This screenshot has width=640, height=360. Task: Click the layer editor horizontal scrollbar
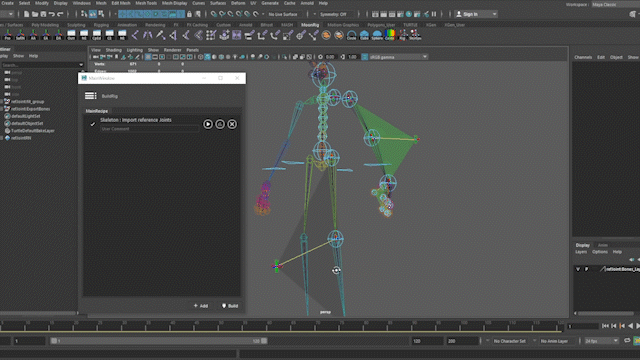point(606,313)
